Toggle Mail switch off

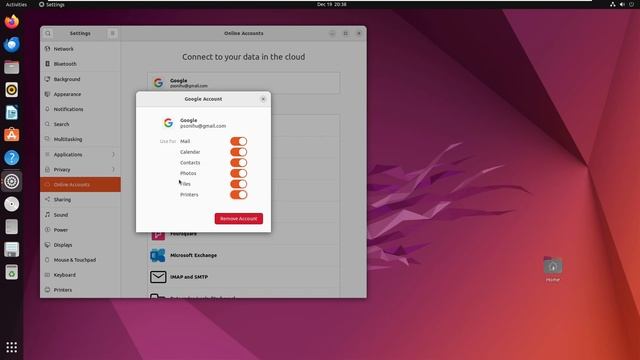point(239,141)
